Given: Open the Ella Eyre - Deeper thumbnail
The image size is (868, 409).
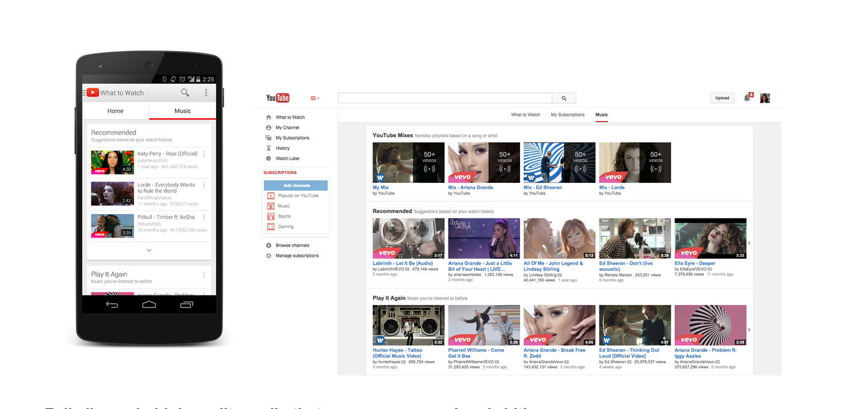Looking at the screenshot, I should coord(710,238).
